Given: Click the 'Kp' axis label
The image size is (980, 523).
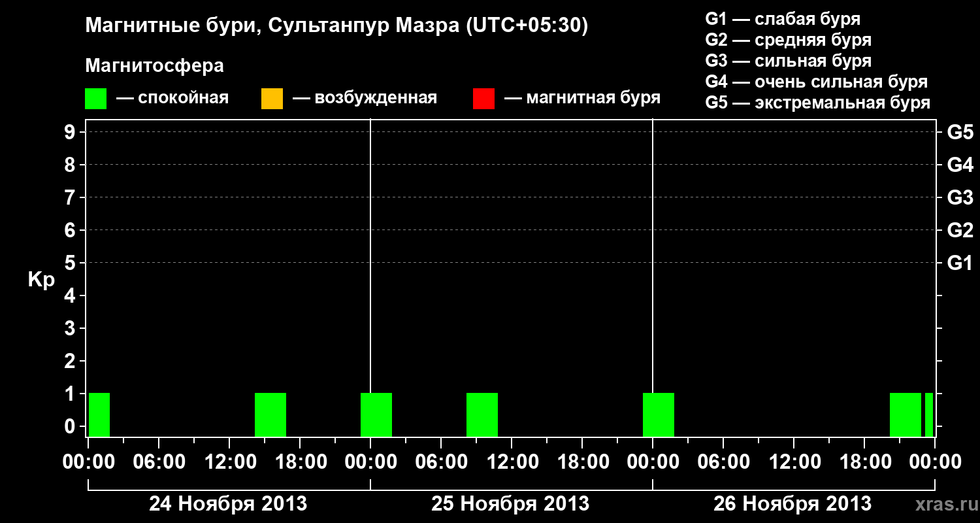Looking at the screenshot, I should click(41, 280).
